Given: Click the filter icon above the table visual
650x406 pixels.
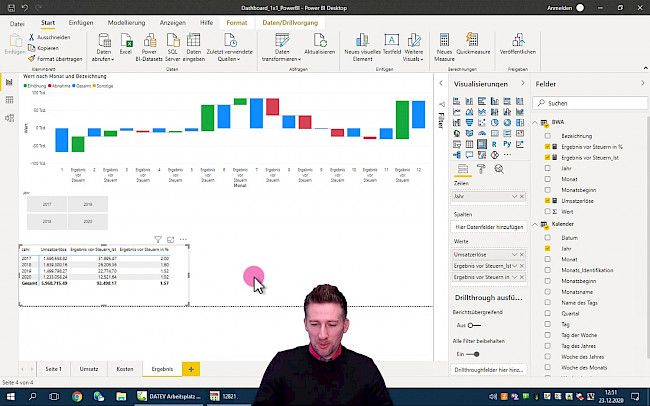Looking at the screenshot, I should (x=157, y=239).
